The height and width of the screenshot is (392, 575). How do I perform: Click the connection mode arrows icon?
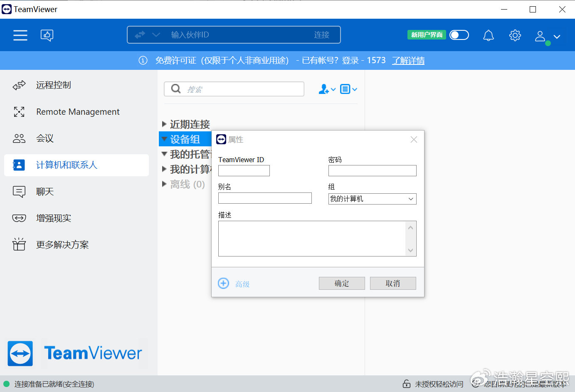[x=140, y=35]
